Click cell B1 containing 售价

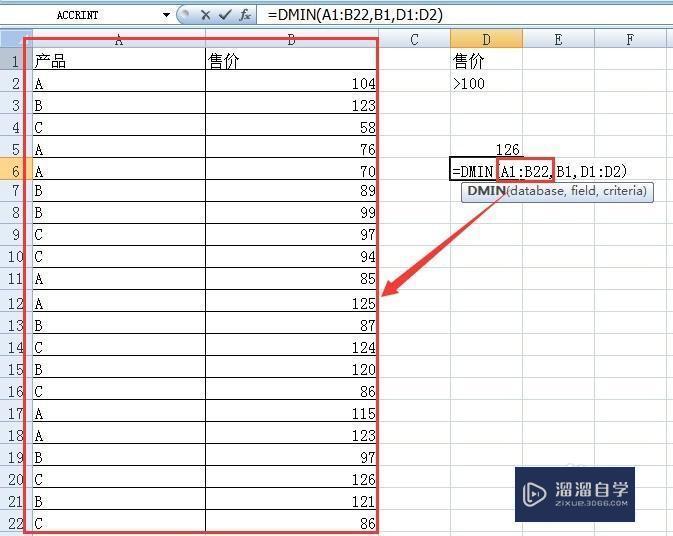[291, 59]
